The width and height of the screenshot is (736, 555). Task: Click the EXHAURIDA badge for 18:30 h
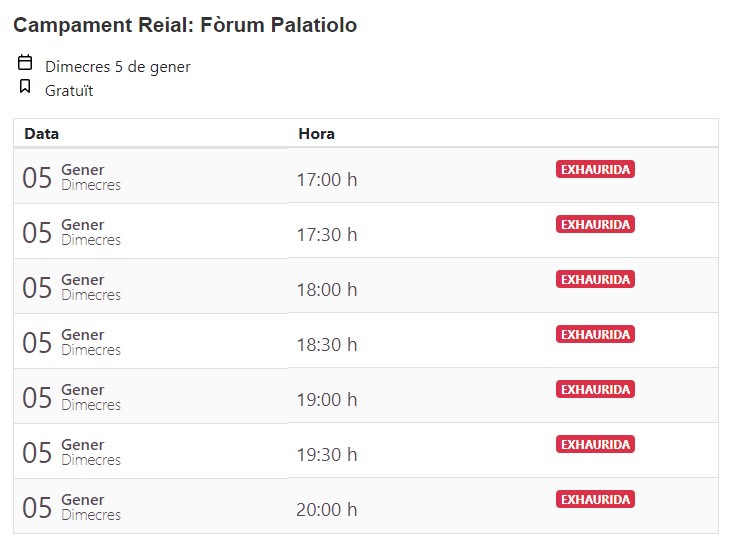[x=595, y=334]
